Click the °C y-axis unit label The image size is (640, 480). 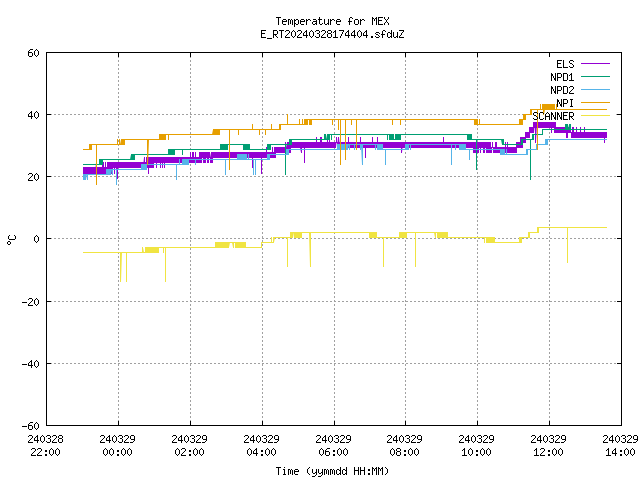point(11,240)
